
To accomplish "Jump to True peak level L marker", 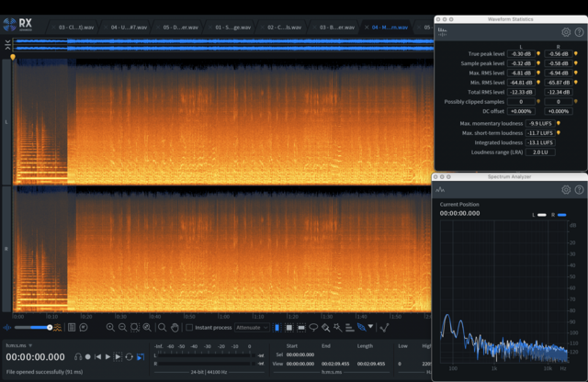I will click(538, 53).
